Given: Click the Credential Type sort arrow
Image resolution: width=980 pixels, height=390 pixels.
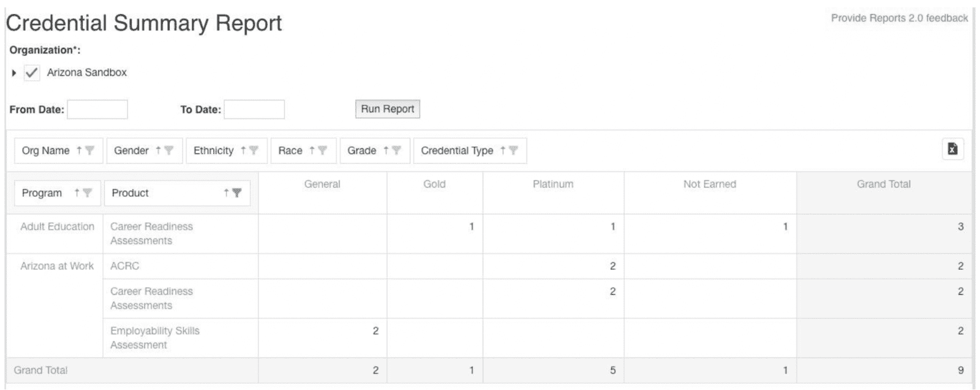Looking at the screenshot, I should pos(503,151).
